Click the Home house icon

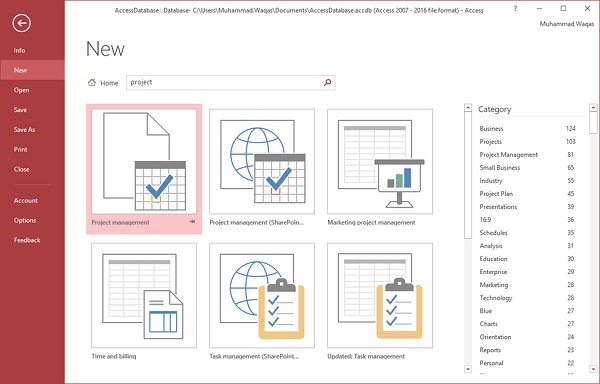pyautogui.click(x=92, y=82)
